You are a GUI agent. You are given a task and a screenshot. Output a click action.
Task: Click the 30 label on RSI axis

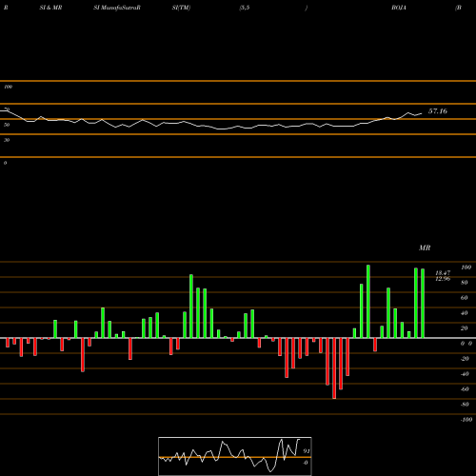coord(7,140)
